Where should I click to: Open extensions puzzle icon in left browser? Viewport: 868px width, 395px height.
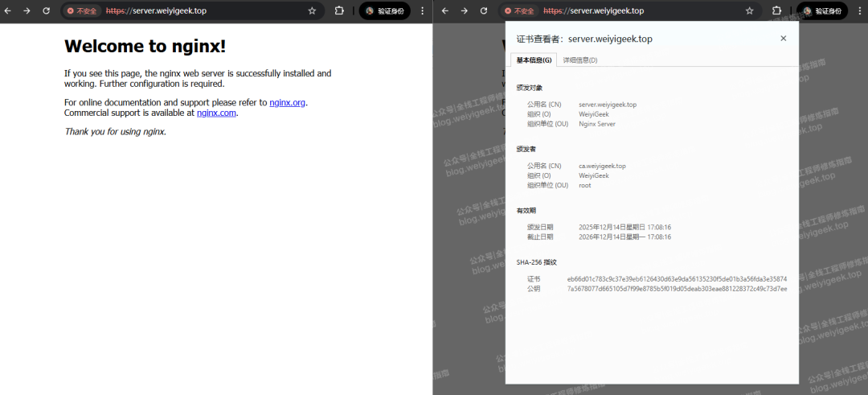[339, 10]
